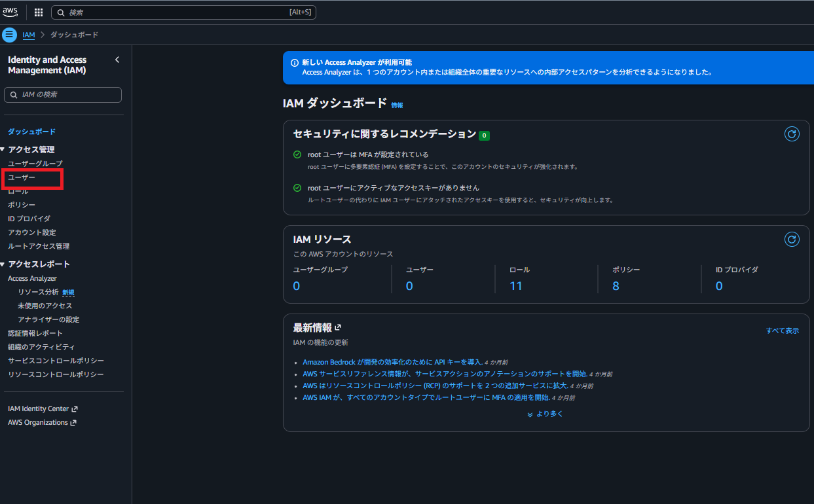
Task: Open the hamburger navigation icon
Action: [9, 34]
